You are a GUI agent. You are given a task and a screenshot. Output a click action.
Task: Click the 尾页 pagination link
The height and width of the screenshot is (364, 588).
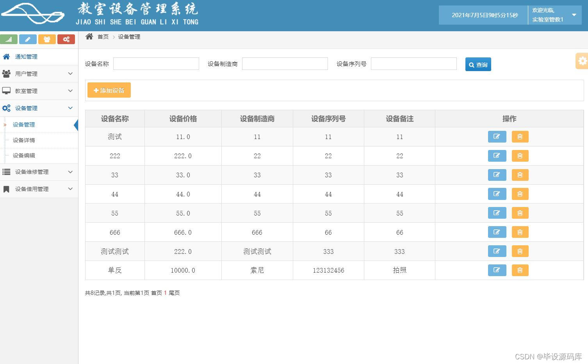[174, 293]
